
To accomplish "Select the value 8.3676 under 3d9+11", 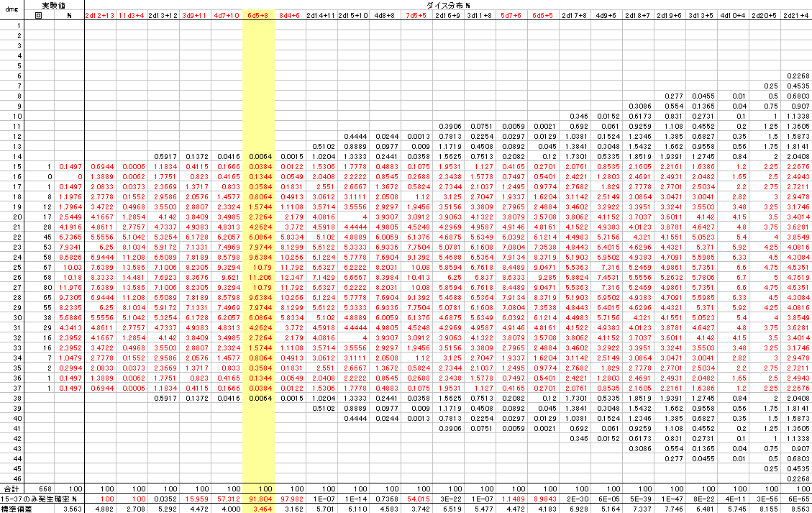I will coord(195,277).
